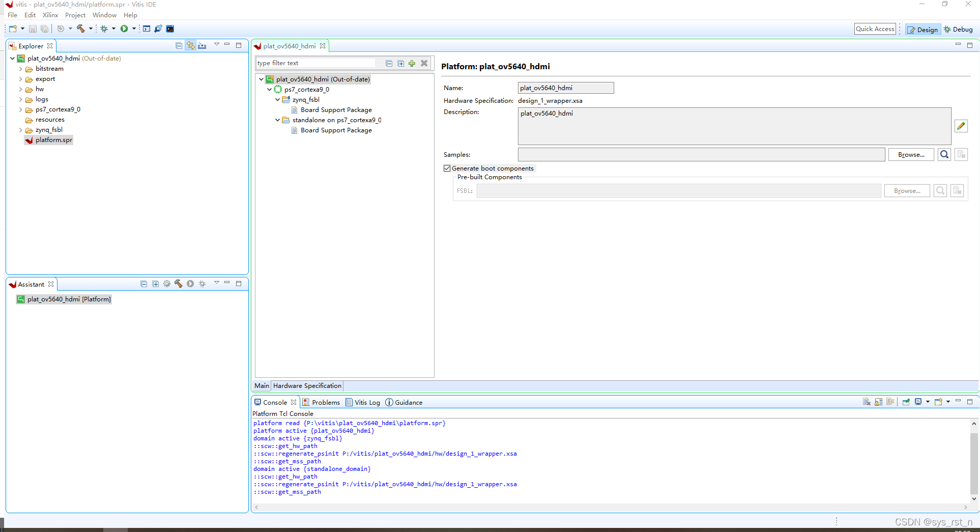
Task: Collapse ps7_cortexa9_0 node in platform tree
Action: coord(270,90)
